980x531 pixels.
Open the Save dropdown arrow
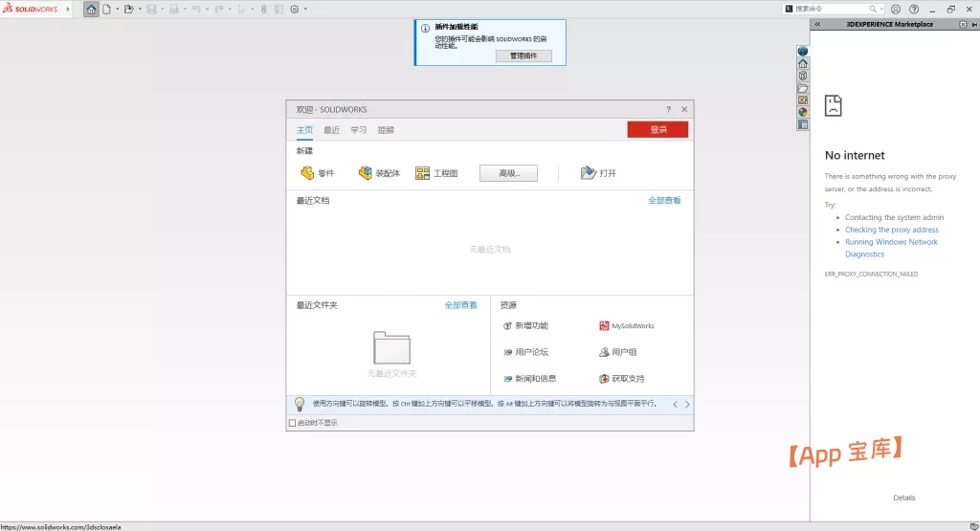162,10
